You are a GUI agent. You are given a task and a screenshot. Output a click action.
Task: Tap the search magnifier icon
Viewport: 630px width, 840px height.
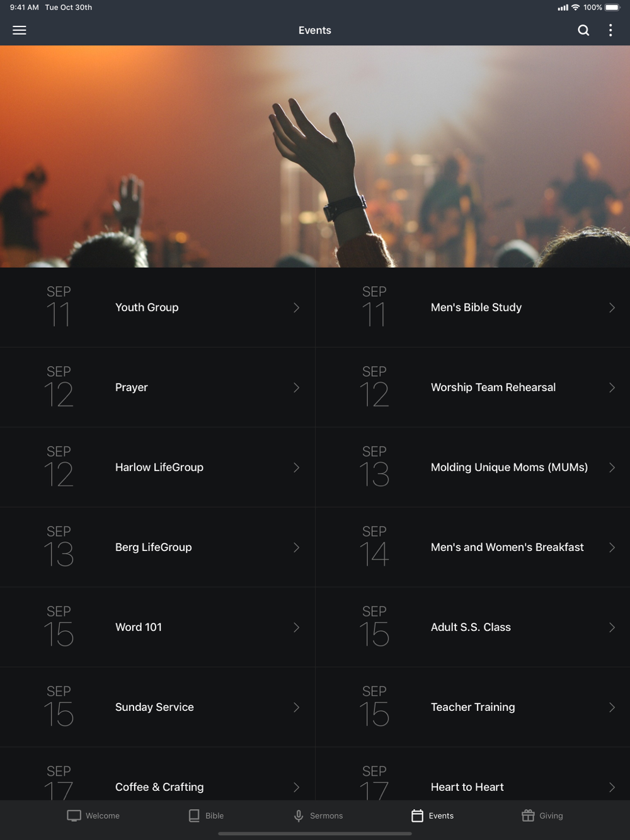pyautogui.click(x=583, y=30)
